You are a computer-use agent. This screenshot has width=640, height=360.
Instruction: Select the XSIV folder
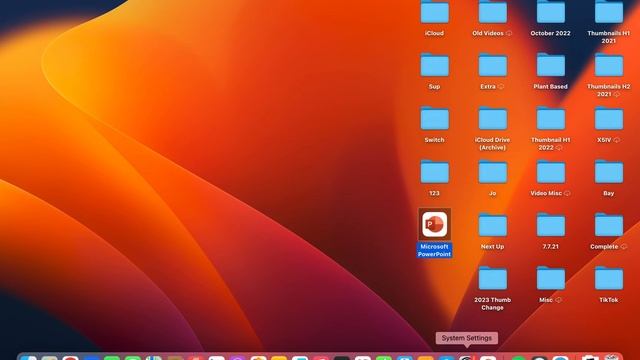click(x=609, y=118)
